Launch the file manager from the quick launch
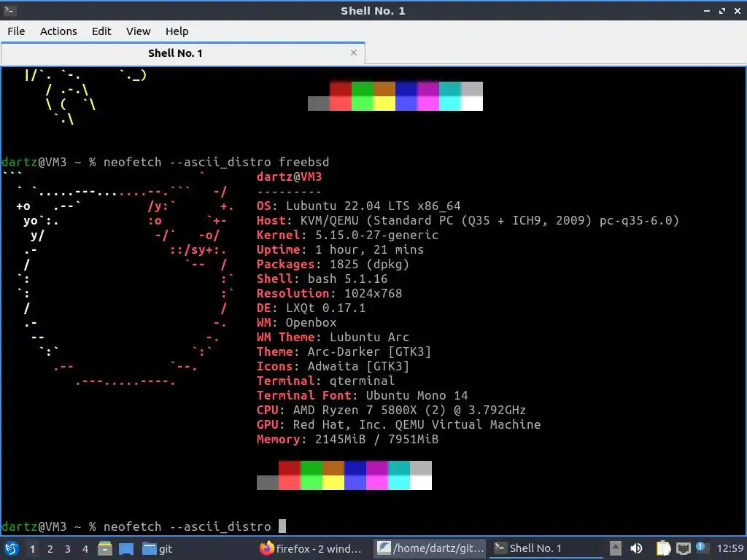Viewport: 747px width, 560px height. (x=105, y=548)
